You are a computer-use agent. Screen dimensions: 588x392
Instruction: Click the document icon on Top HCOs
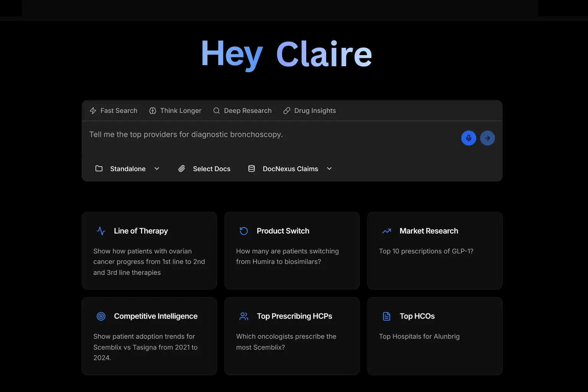click(x=387, y=316)
